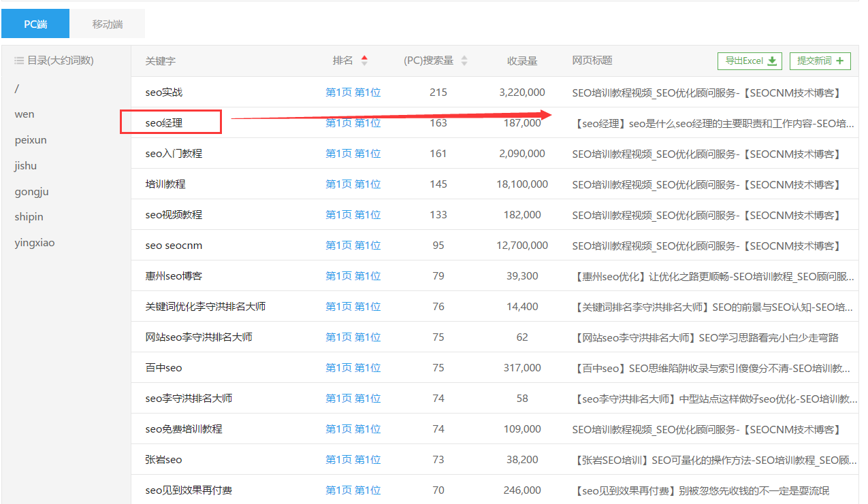Click the 培训教程 ranking link
This screenshot has height=504, width=868.
click(353, 184)
